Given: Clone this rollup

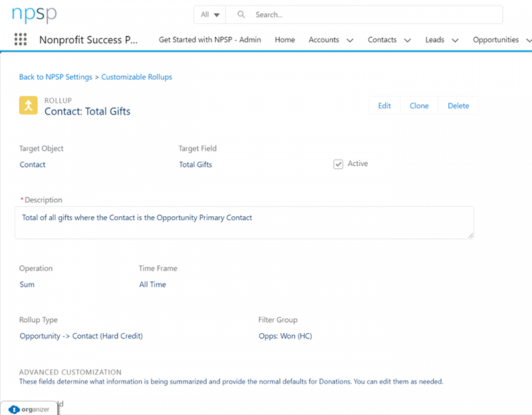Looking at the screenshot, I should 419,106.
